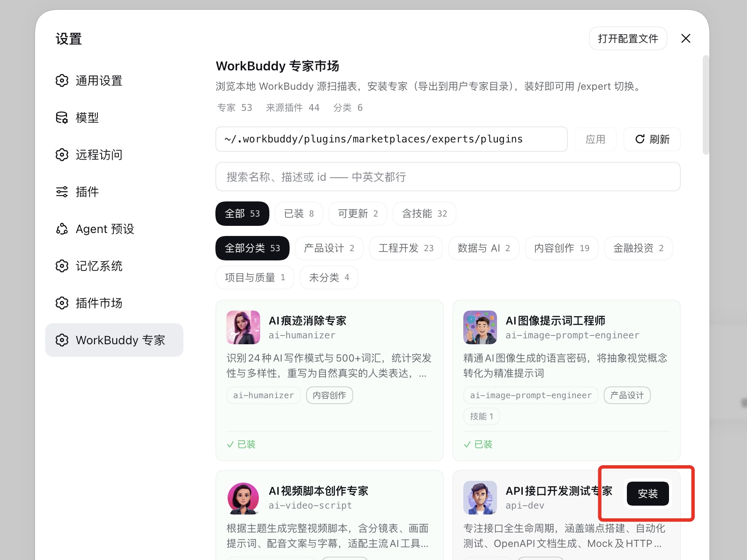
Task: Click the 产品设计 tag on AI图像提示词工程师 card
Action: pos(627,395)
